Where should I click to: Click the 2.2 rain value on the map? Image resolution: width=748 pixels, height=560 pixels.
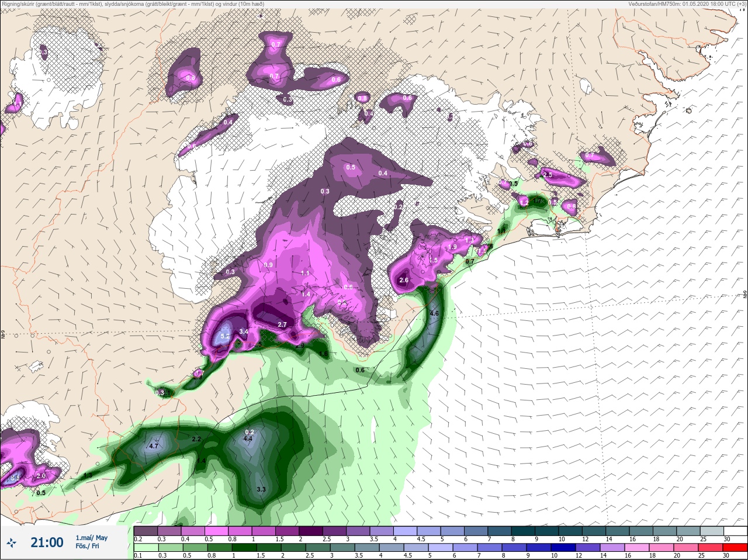[196, 439]
